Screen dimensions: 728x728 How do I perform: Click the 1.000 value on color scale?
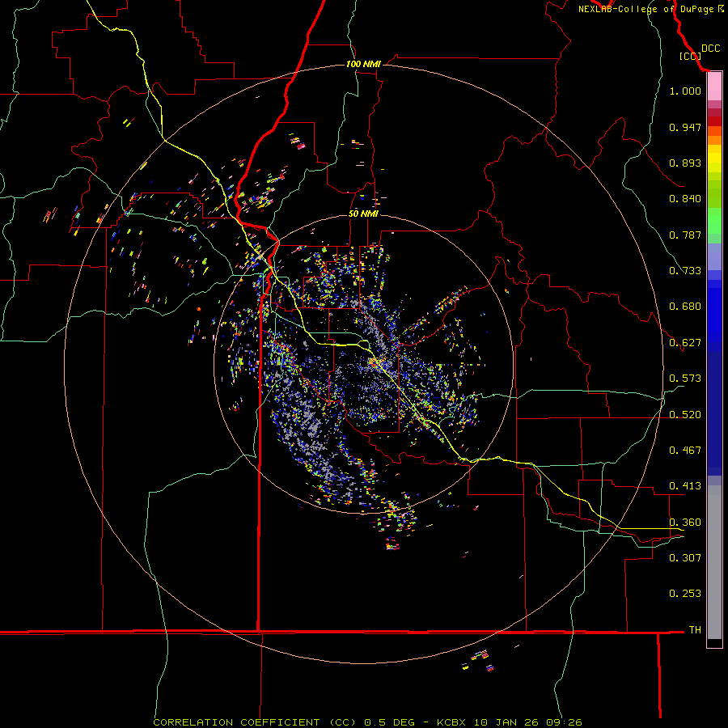(x=685, y=91)
